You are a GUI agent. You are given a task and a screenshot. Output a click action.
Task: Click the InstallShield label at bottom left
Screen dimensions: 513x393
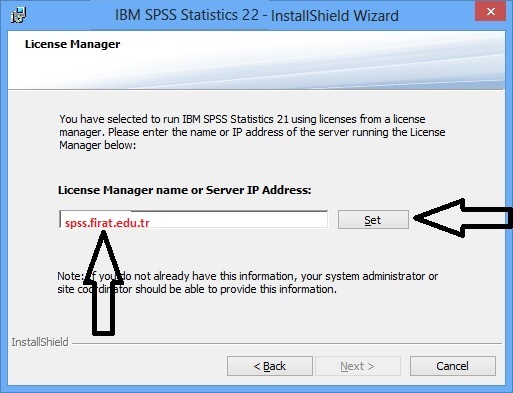click(x=40, y=342)
